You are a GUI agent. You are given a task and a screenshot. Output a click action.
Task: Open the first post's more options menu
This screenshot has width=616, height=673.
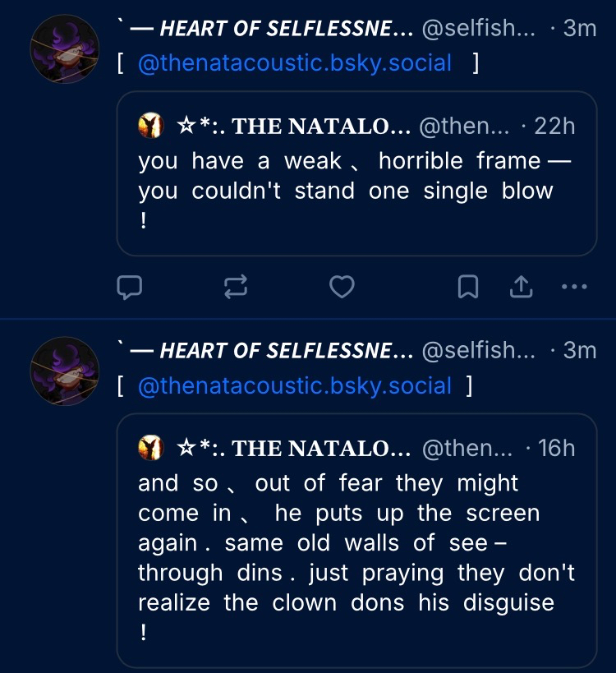point(573,287)
